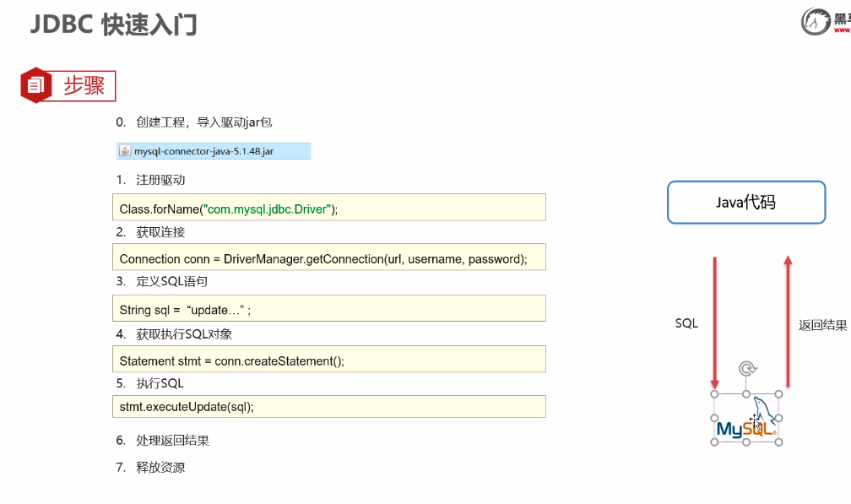This screenshot has height=504, width=851.
Task: Grab the bottom-right resize handle of MySQL logo
Action: pyautogui.click(x=778, y=442)
